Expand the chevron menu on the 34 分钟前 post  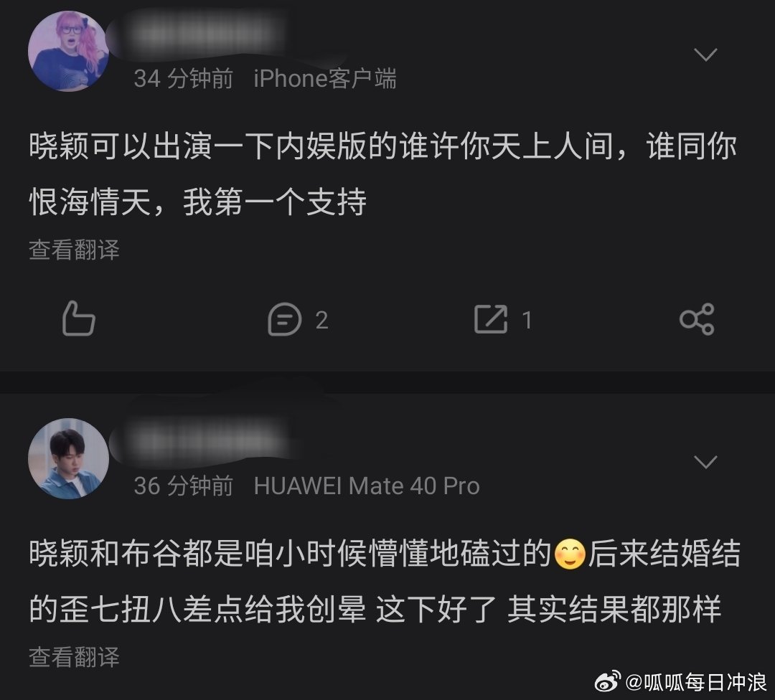(705, 55)
